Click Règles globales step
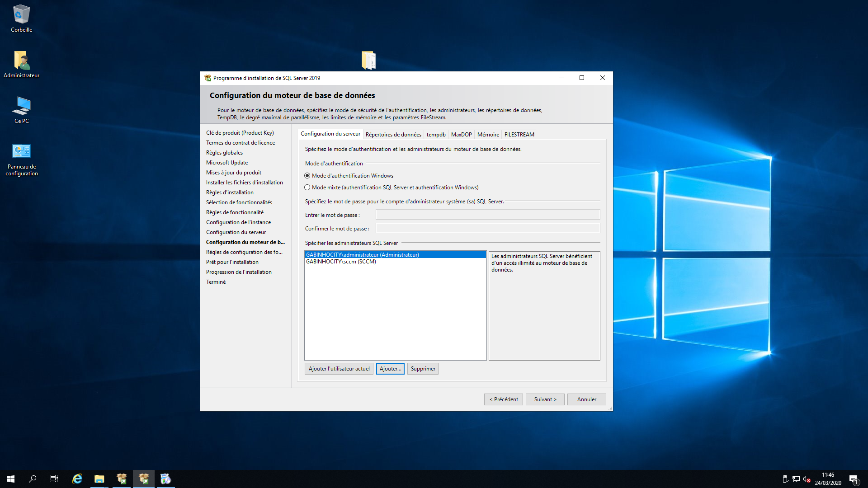This screenshot has height=488, width=868. pos(225,153)
